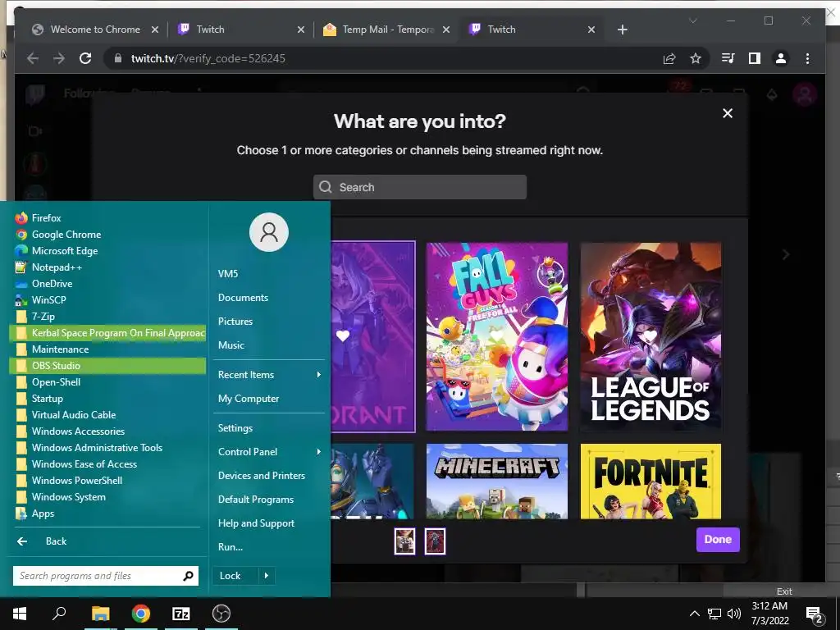840x630 pixels.
Task: Reload the Twitch page in Chrome
Action: pos(85,58)
